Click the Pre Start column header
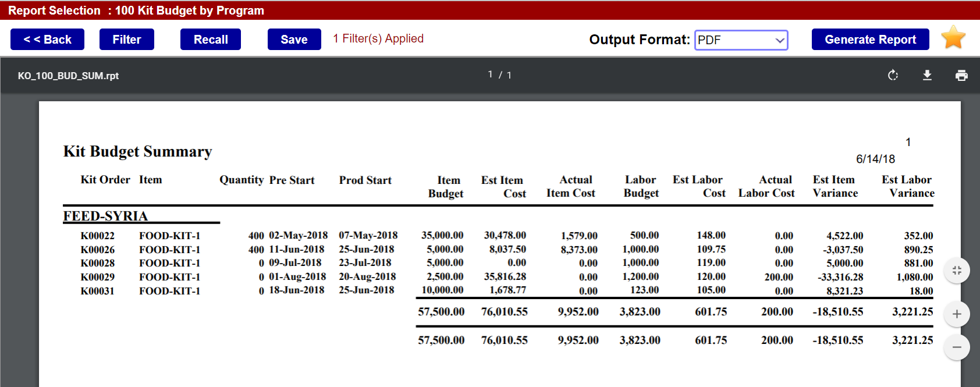The height and width of the screenshot is (387, 980). (292, 180)
